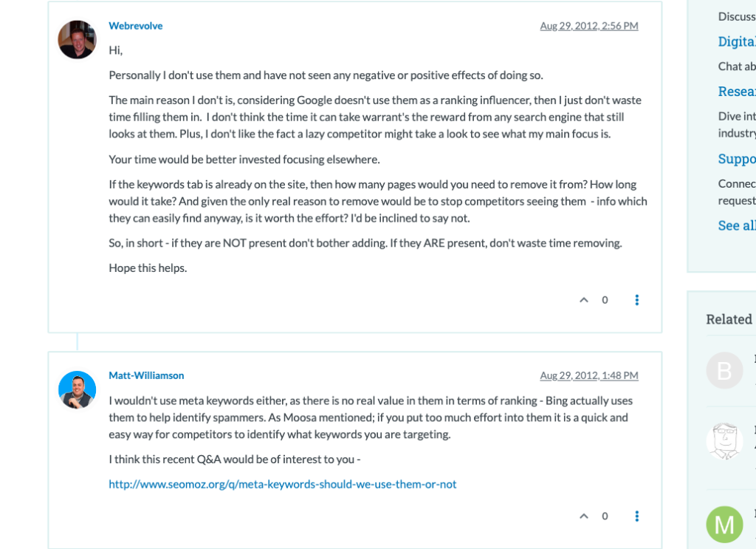
Task: Open the Support category link in sidebar
Action: pyautogui.click(x=737, y=159)
